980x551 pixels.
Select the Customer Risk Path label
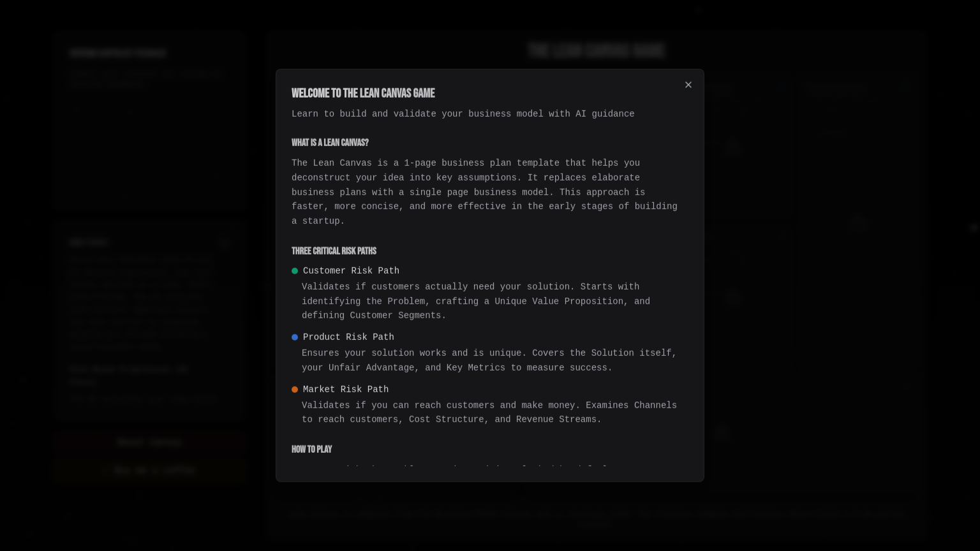351,271
